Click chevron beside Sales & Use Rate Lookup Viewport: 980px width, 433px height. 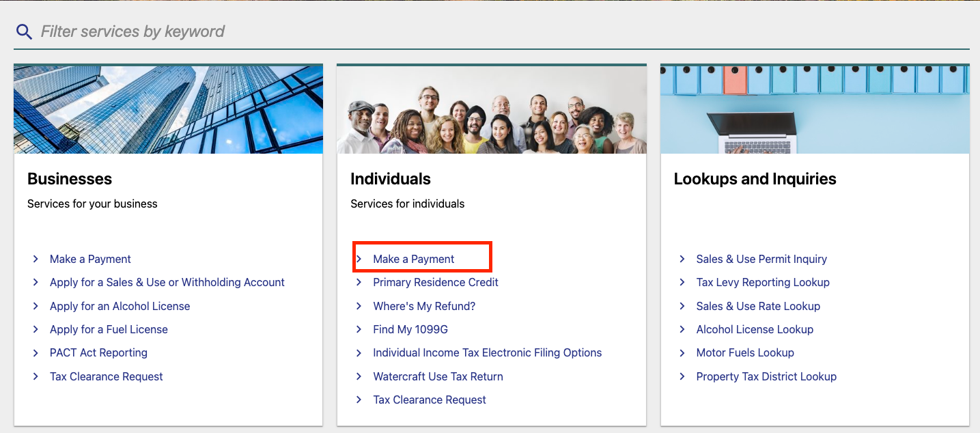pos(682,306)
